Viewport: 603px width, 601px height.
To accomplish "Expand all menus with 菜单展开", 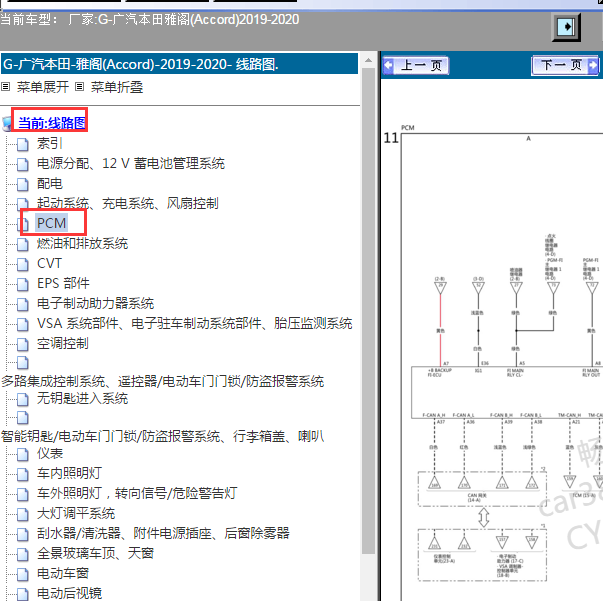I will tap(43, 87).
